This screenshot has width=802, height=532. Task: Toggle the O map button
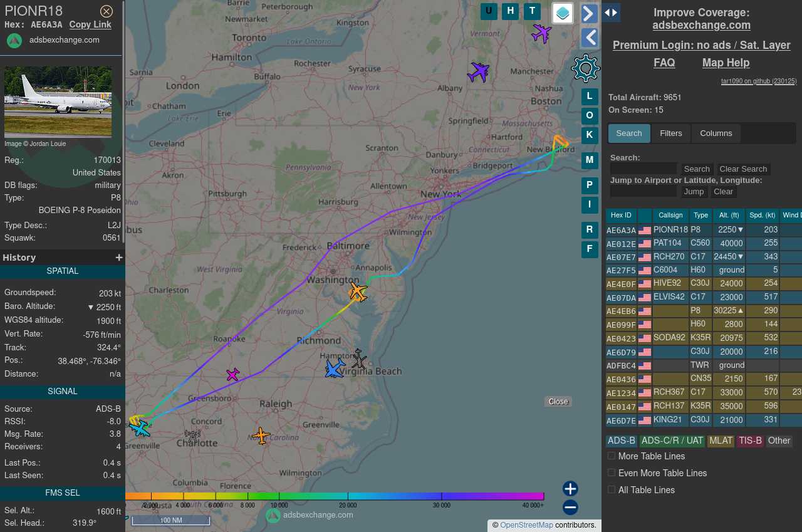[590, 116]
